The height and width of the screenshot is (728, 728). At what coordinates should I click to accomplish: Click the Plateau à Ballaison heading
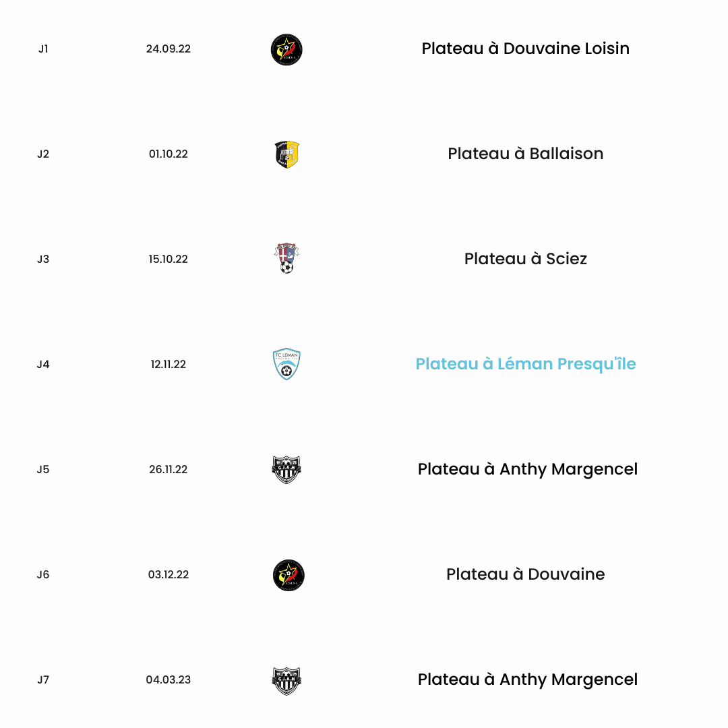pyautogui.click(x=526, y=154)
